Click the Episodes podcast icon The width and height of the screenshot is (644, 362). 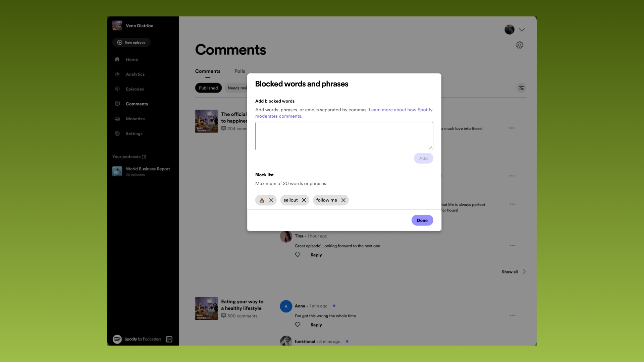tap(117, 89)
